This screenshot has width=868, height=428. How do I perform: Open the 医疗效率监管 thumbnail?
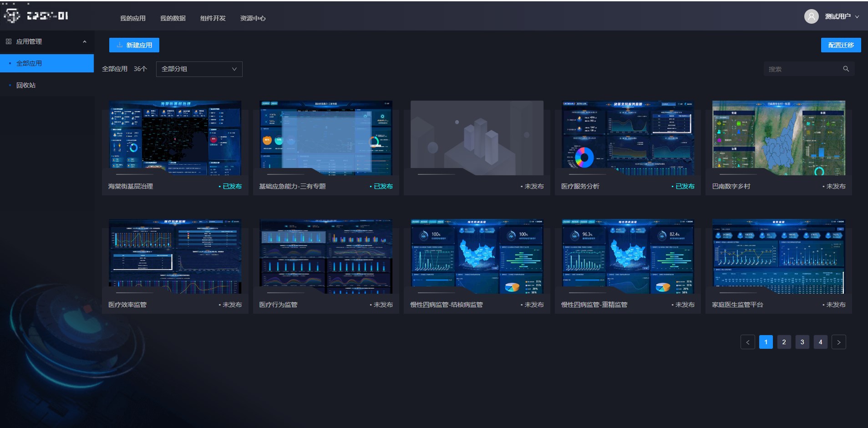click(175, 256)
